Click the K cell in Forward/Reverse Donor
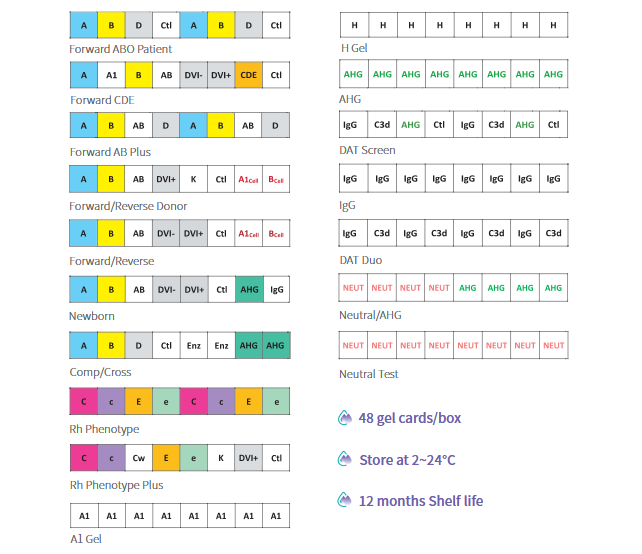This screenshot has height=554, width=642. [x=194, y=179]
